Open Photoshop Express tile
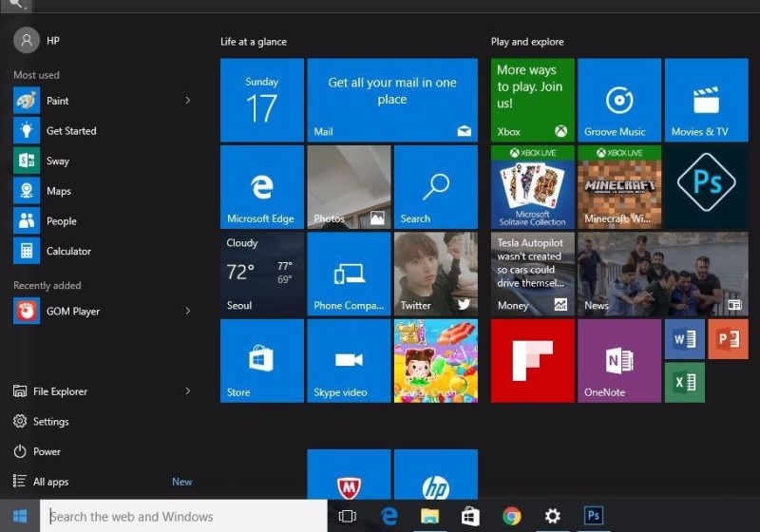This screenshot has height=532, width=760. [x=706, y=187]
